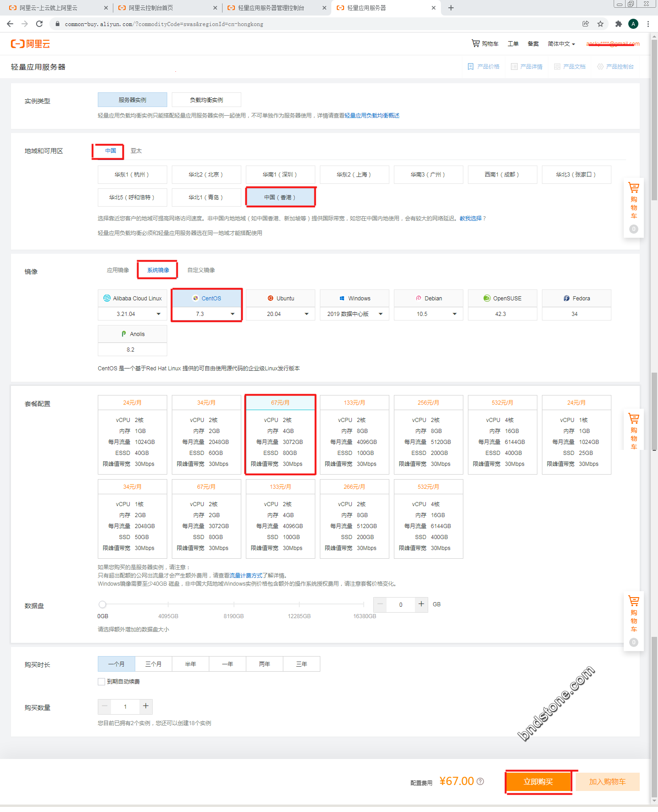Click the data disk size input field

[x=401, y=604]
